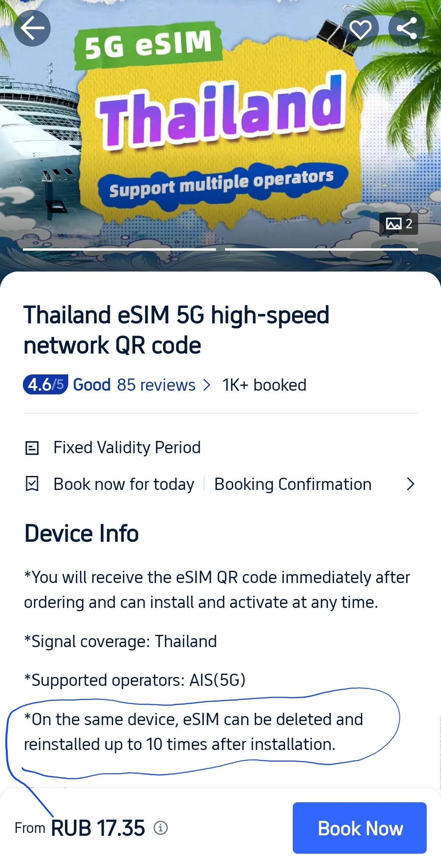Tap the 4.6/5 rating badge

pyautogui.click(x=45, y=385)
